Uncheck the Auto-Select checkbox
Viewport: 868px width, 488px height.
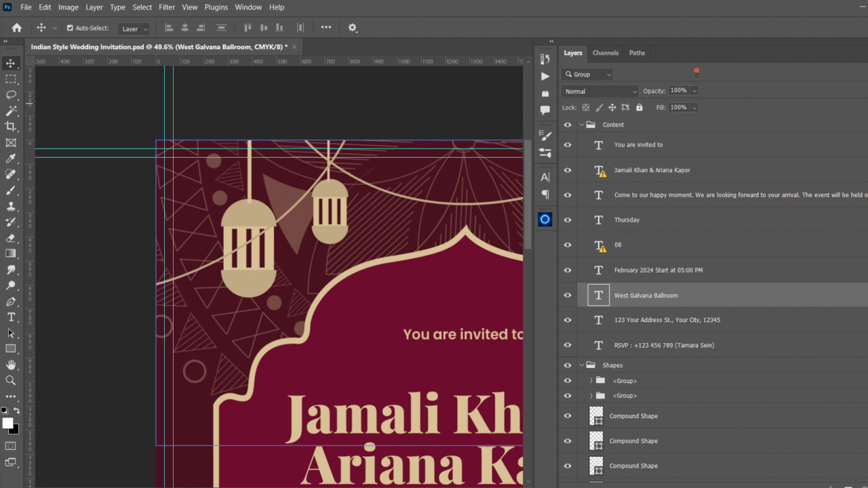click(x=70, y=28)
